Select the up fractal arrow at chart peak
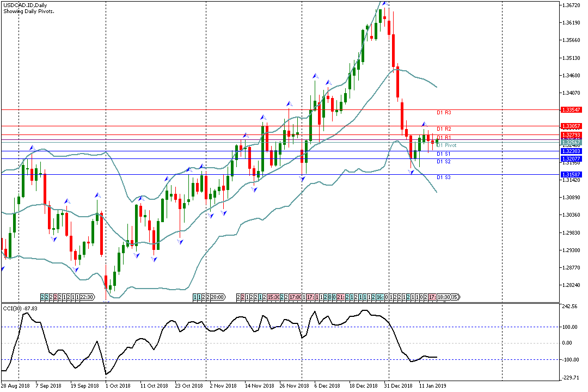This screenshot has height=392, width=588. 384,3
